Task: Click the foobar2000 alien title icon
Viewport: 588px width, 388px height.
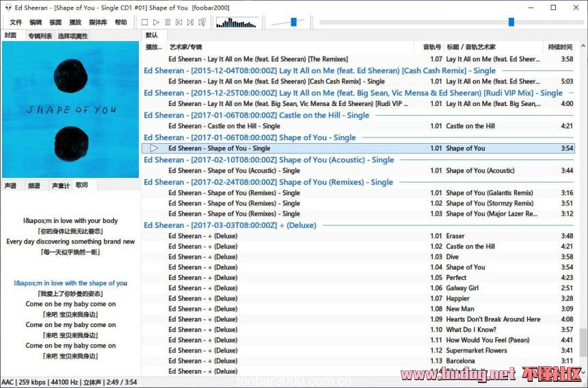Action: (8, 8)
